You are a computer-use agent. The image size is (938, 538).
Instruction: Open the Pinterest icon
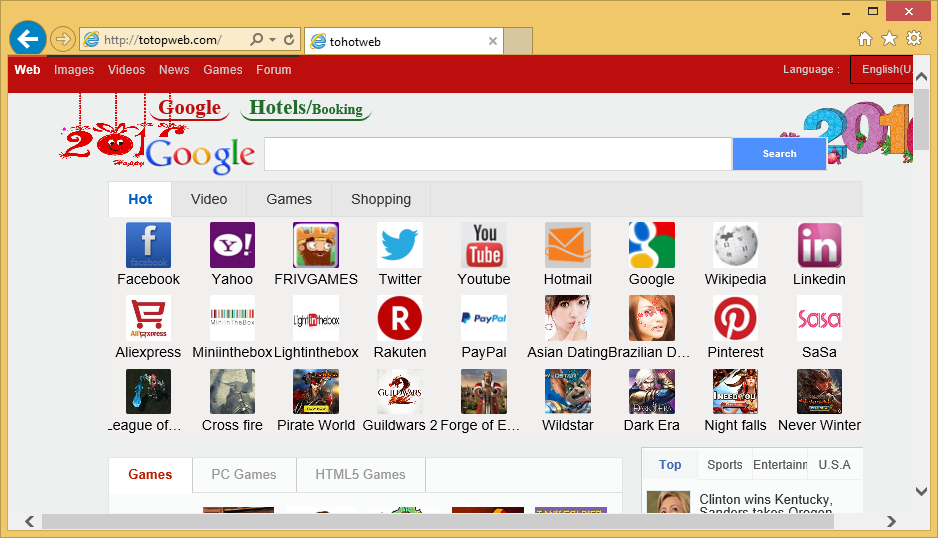(735, 318)
